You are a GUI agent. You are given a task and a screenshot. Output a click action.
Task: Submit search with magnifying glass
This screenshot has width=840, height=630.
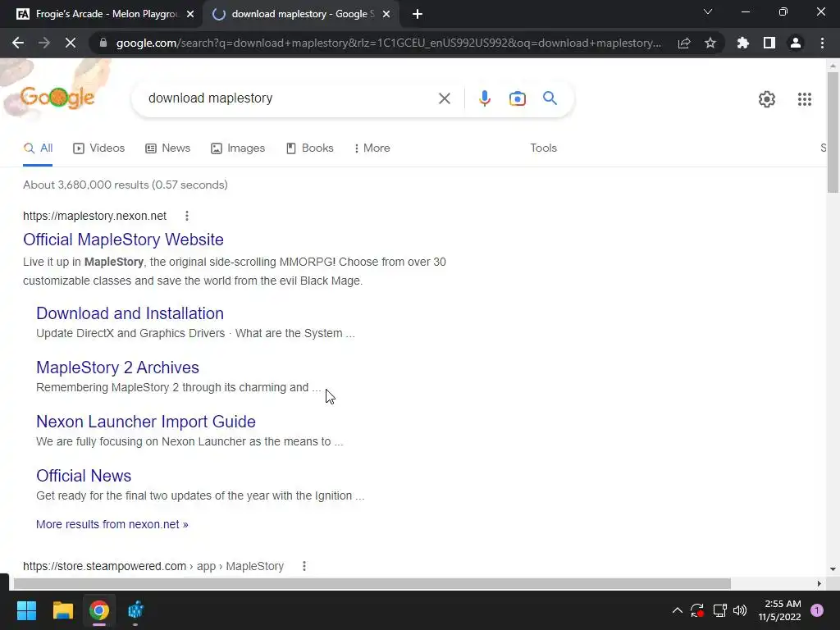(550, 98)
